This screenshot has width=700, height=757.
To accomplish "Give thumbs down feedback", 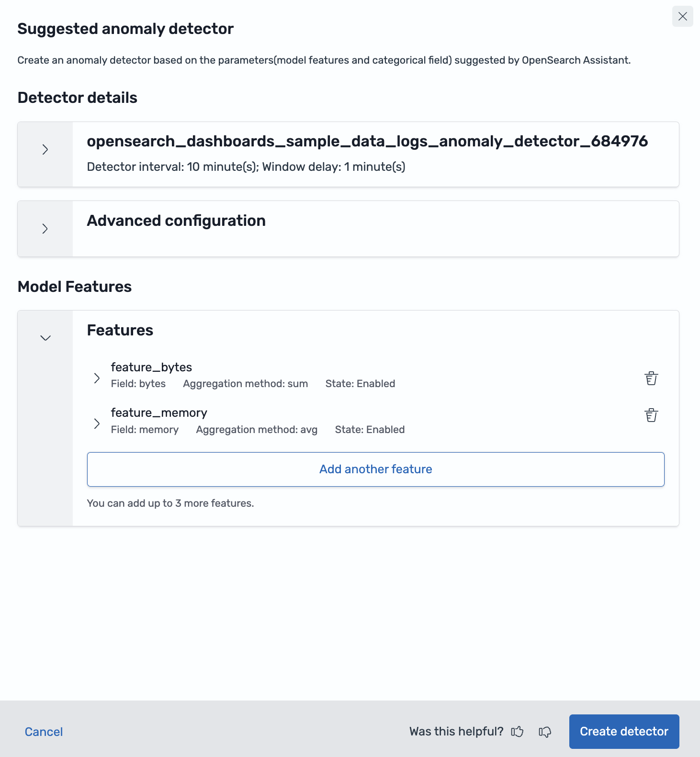I will (545, 732).
